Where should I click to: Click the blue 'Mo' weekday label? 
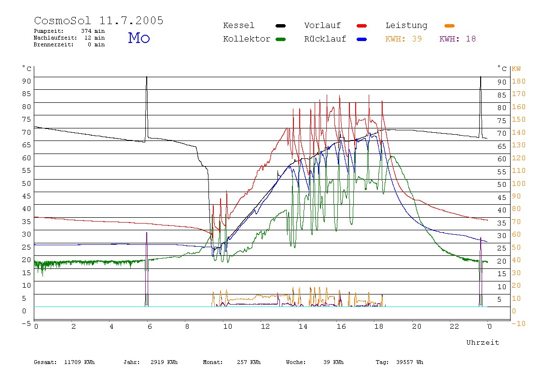click(139, 38)
